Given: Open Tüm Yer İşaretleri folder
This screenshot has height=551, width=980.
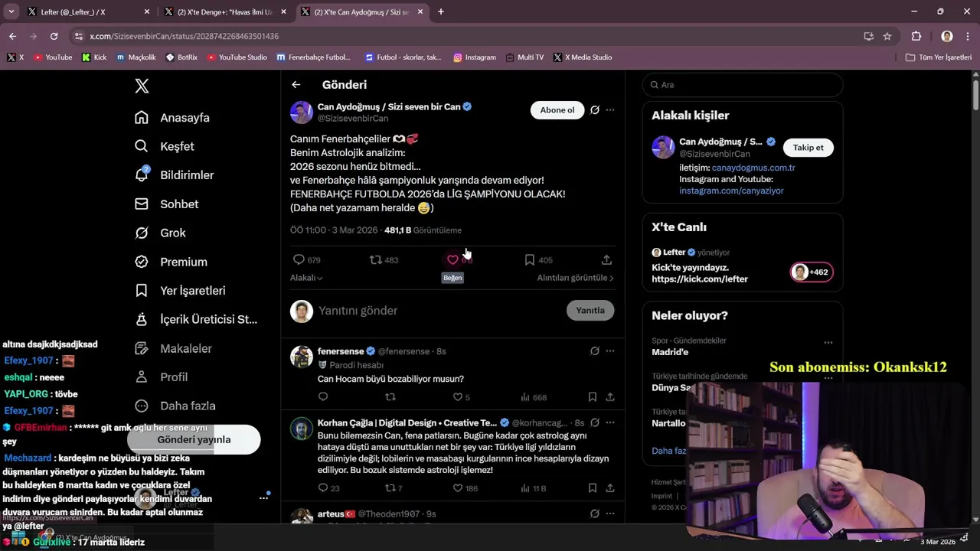Looking at the screenshot, I should (939, 57).
